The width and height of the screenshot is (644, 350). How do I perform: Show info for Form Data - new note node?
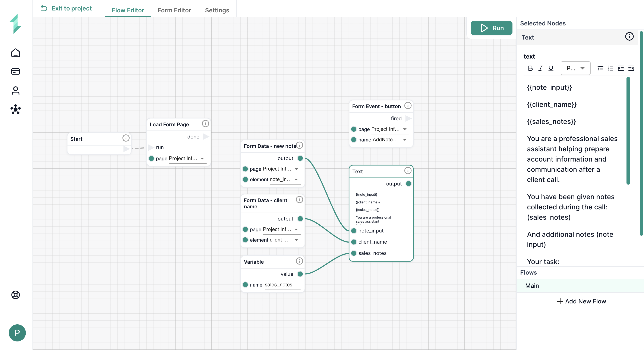coord(300,145)
